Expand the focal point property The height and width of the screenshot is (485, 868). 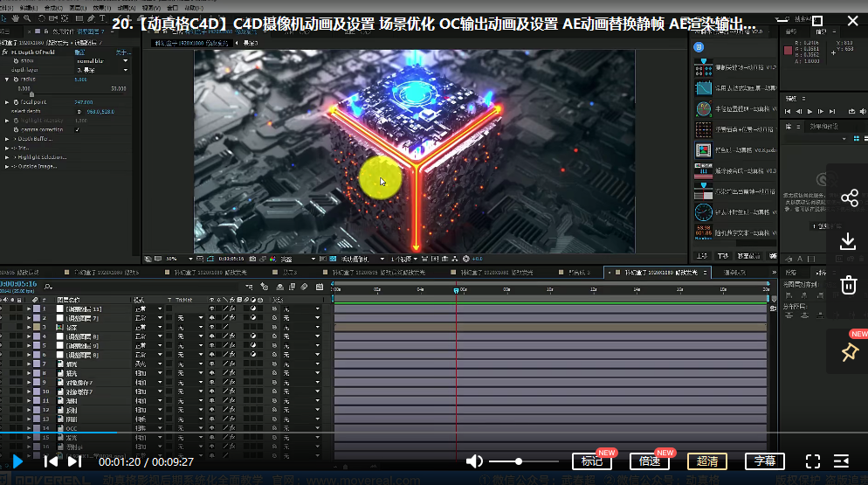click(x=7, y=102)
